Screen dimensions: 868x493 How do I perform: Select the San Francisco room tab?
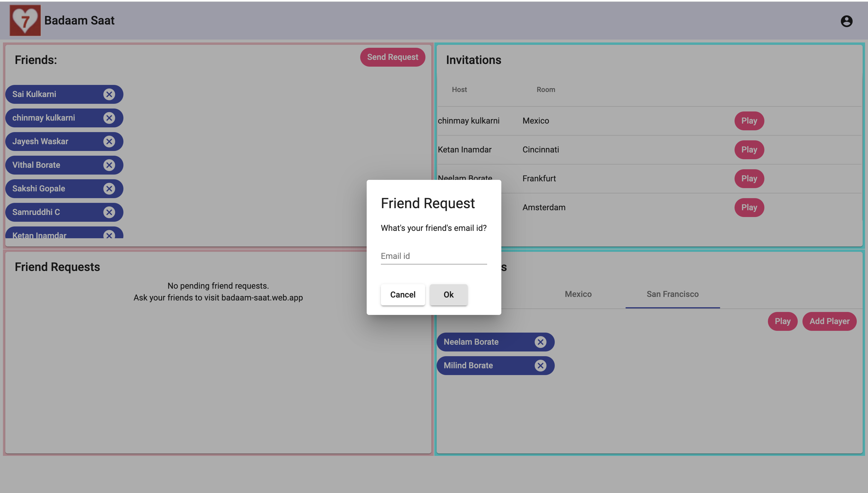point(673,294)
